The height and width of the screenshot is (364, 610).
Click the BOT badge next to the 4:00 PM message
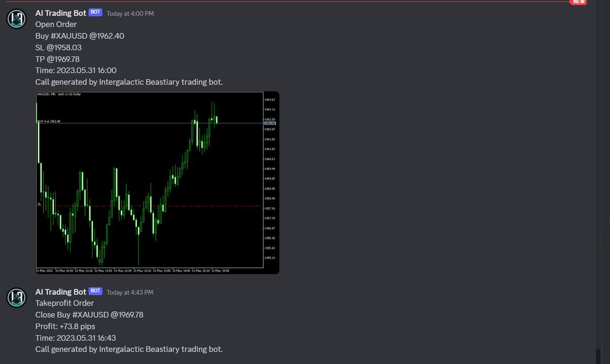[x=95, y=13]
